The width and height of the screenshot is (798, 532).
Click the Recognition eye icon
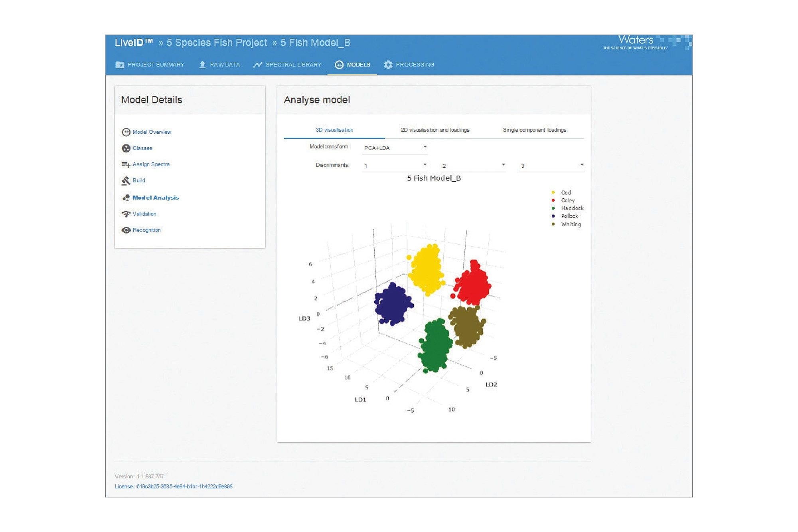pos(126,230)
